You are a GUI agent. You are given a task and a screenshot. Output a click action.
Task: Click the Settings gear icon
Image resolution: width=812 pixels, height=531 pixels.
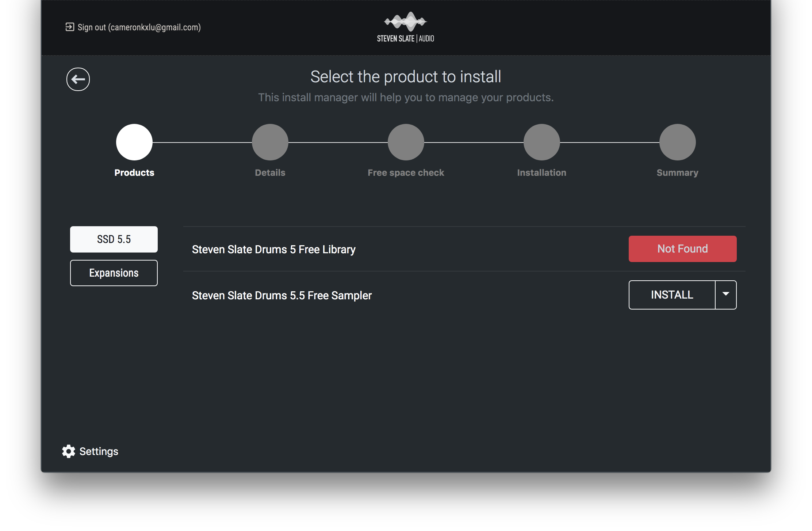(69, 450)
